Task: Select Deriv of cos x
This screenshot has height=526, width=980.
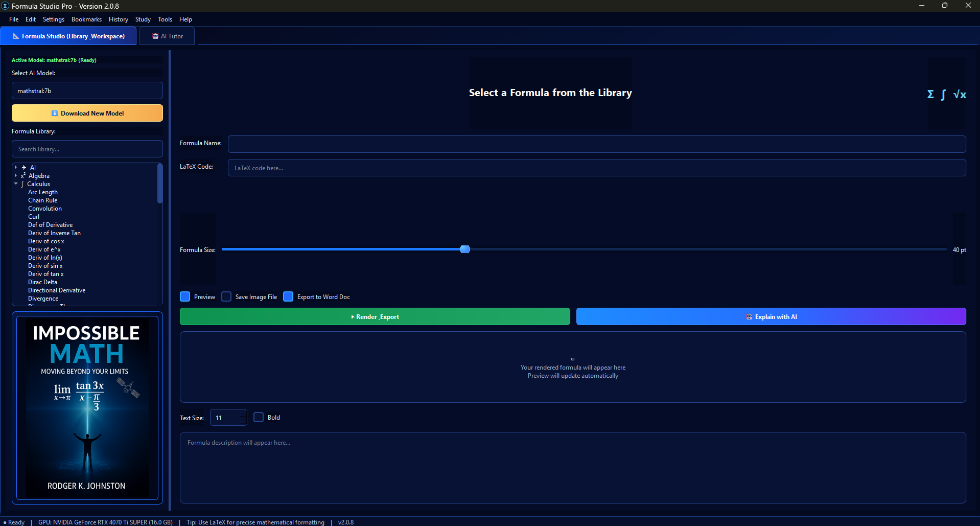Action: pyautogui.click(x=46, y=241)
